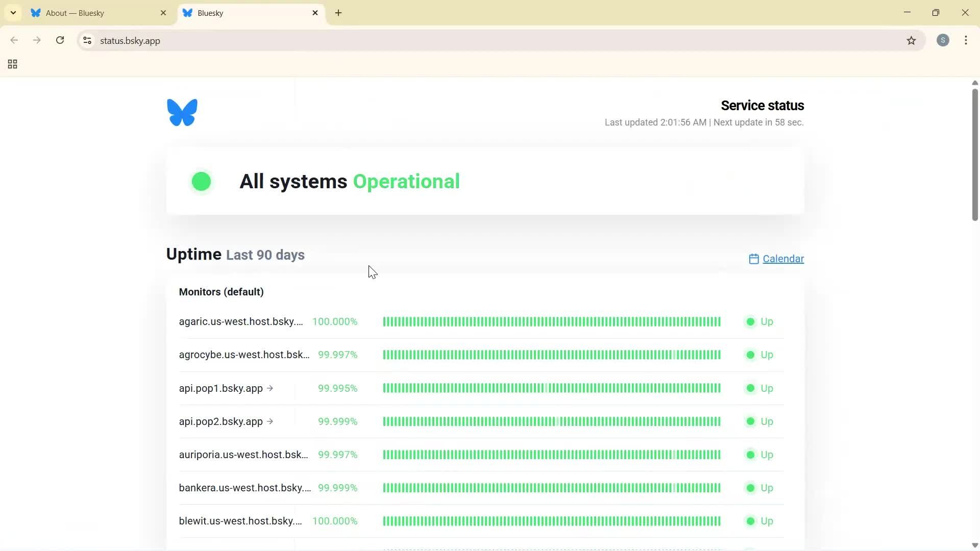Click the site information icon in address bar
The width and height of the screenshot is (980, 551).
click(87, 40)
